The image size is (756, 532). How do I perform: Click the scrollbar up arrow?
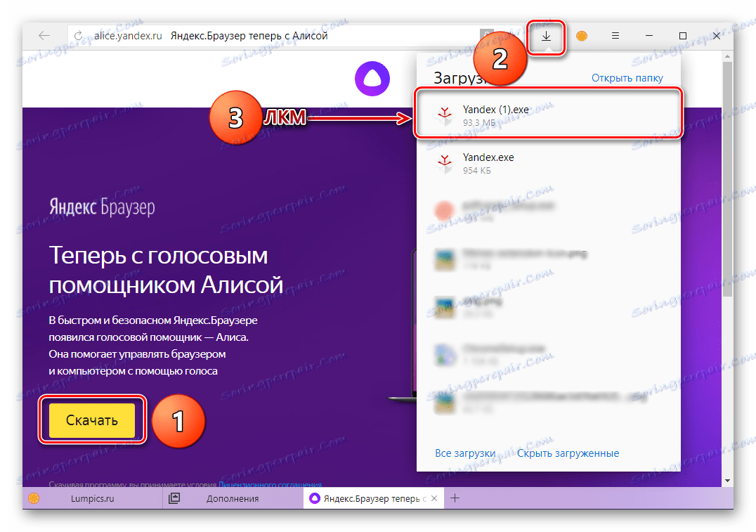point(727,57)
